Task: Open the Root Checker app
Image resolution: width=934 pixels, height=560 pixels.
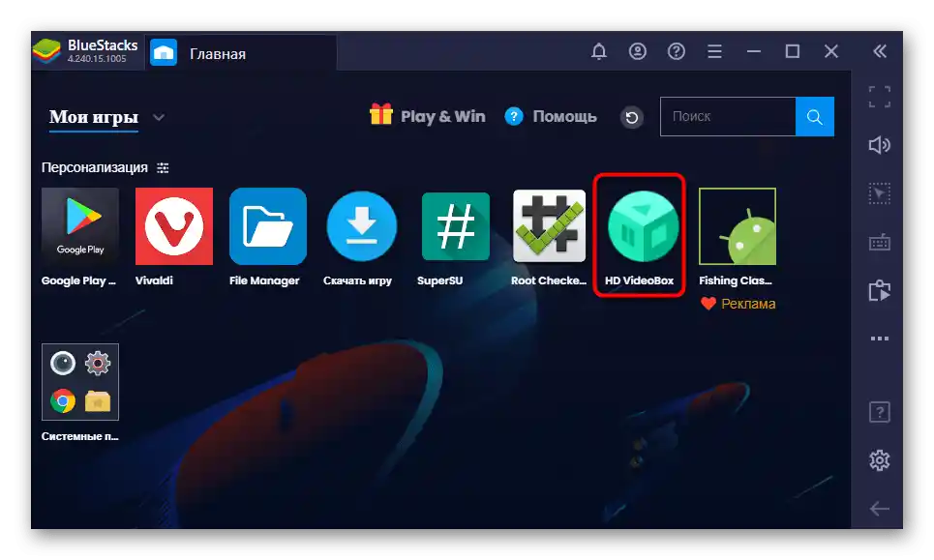Action: coord(549,226)
